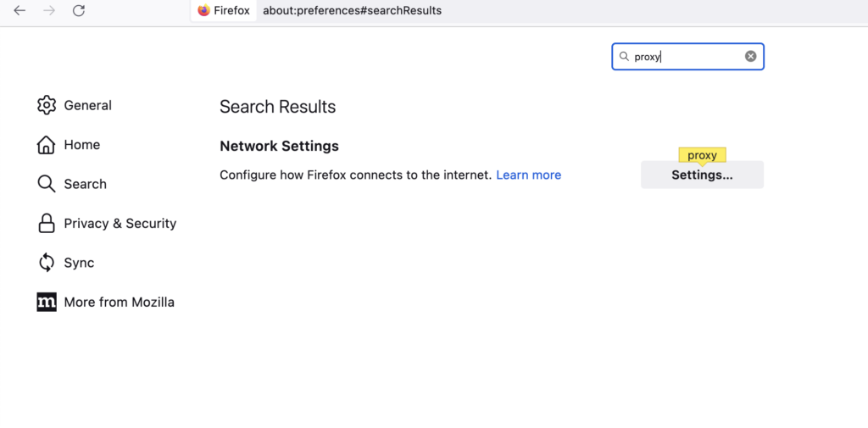868x428 pixels.
Task: Click the forward navigation arrow
Action: (49, 10)
